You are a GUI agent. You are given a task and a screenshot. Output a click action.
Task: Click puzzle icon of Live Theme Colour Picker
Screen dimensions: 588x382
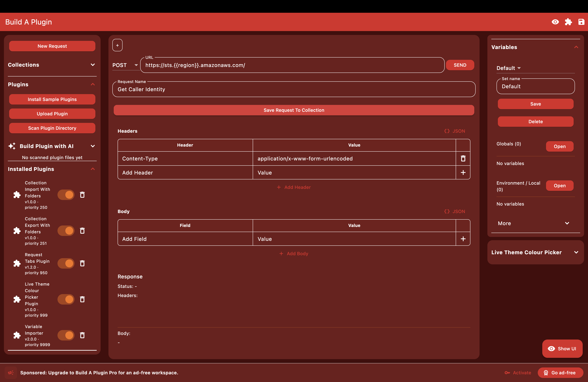pyautogui.click(x=17, y=299)
